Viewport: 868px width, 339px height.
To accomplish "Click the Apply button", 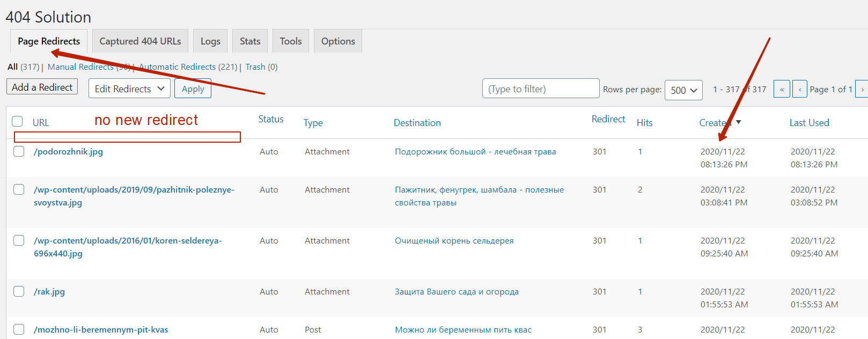I will point(193,89).
